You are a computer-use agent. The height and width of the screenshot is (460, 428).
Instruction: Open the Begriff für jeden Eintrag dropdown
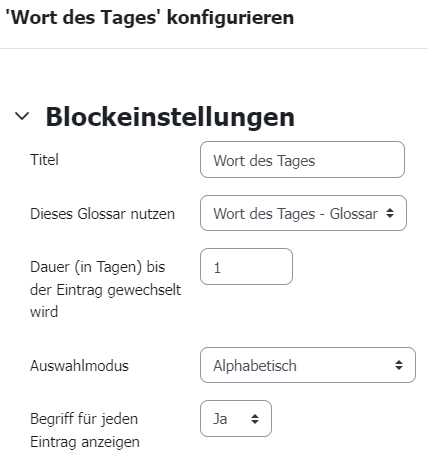coord(236,419)
